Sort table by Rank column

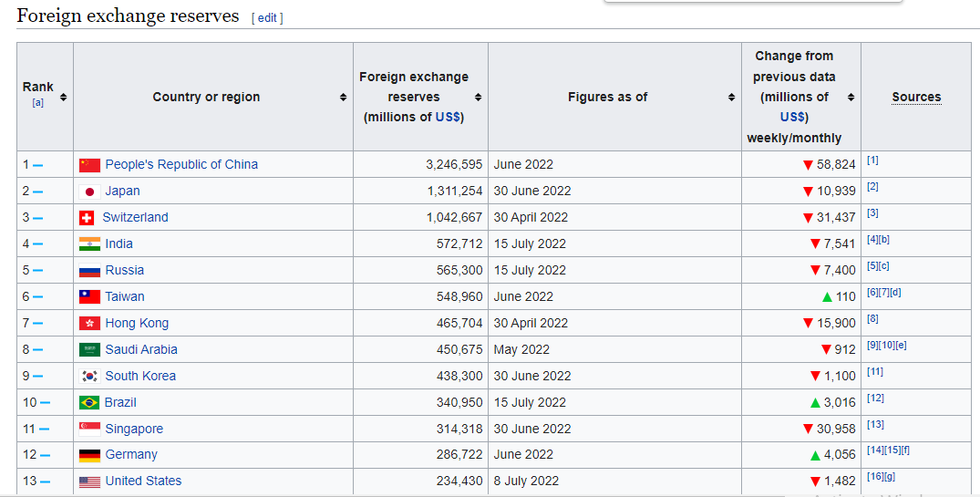click(x=63, y=97)
